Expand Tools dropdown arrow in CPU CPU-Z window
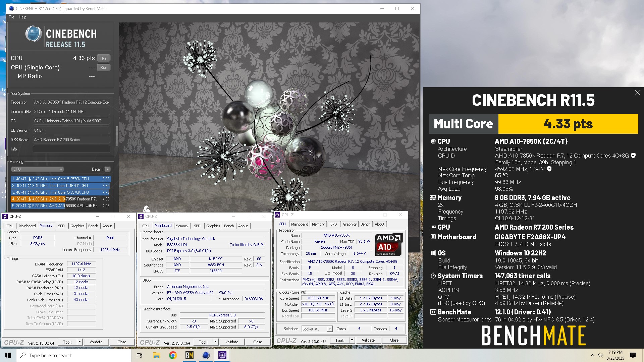 click(352, 340)
